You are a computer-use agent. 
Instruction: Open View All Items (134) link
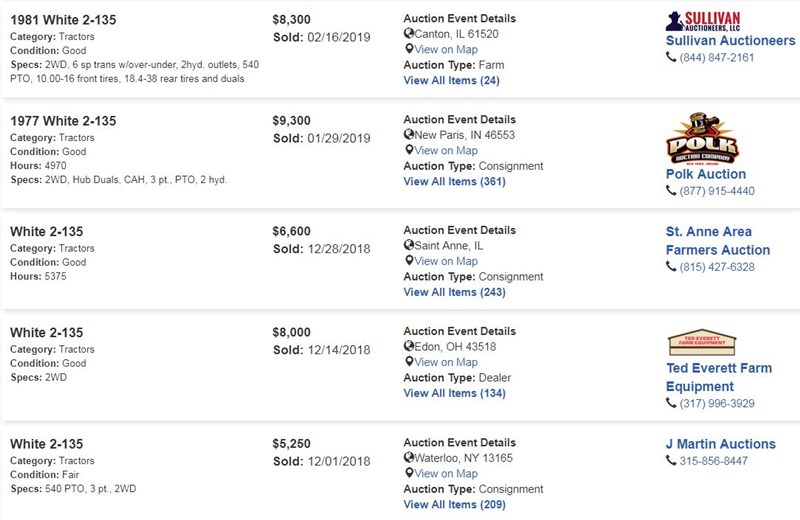click(455, 393)
